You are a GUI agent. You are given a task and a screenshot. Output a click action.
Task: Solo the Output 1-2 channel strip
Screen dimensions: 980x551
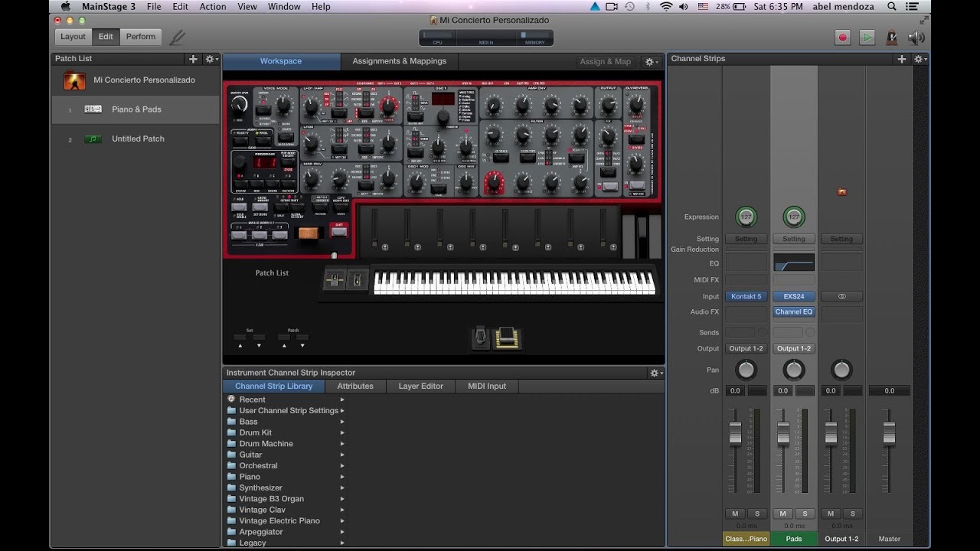point(851,514)
